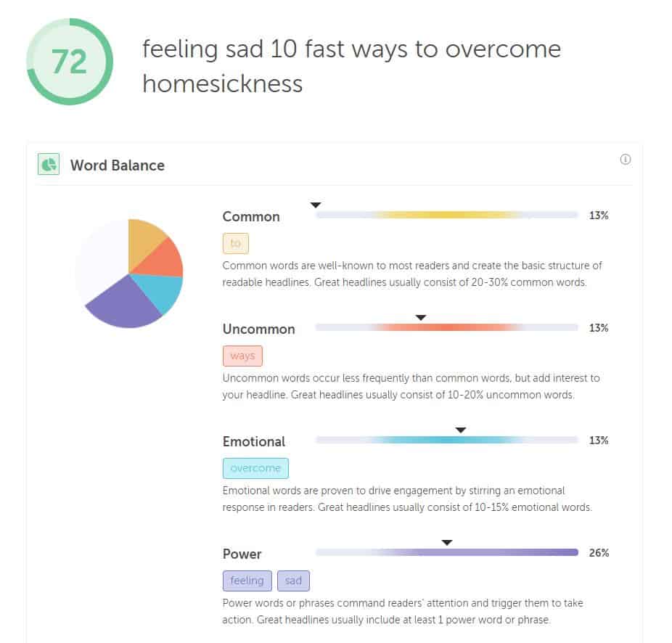Click the headline score 72 circle

70,62
